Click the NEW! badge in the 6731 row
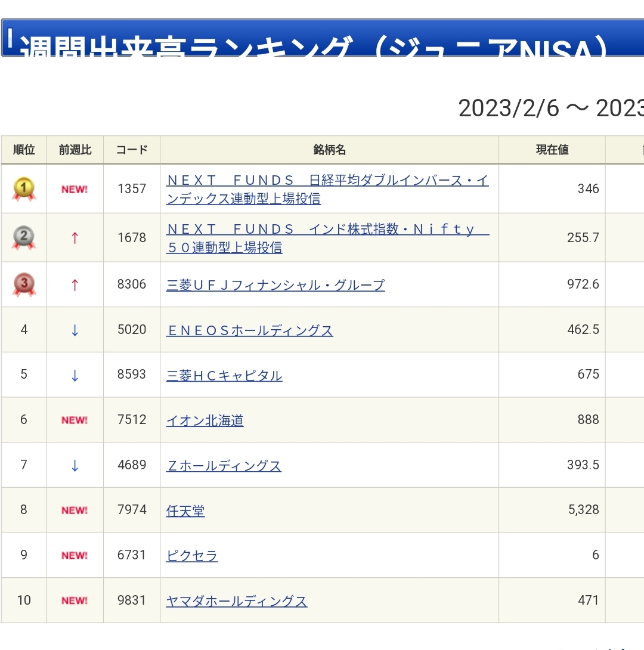Viewport: 644px width, 650px height. [75, 556]
